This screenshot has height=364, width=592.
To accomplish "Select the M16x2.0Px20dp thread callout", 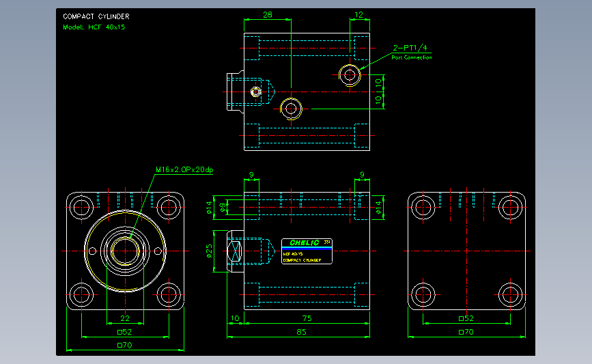I will [184, 169].
